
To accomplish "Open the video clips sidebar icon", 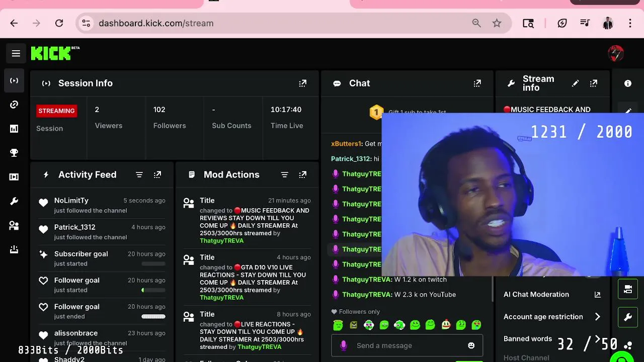I will [14, 177].
